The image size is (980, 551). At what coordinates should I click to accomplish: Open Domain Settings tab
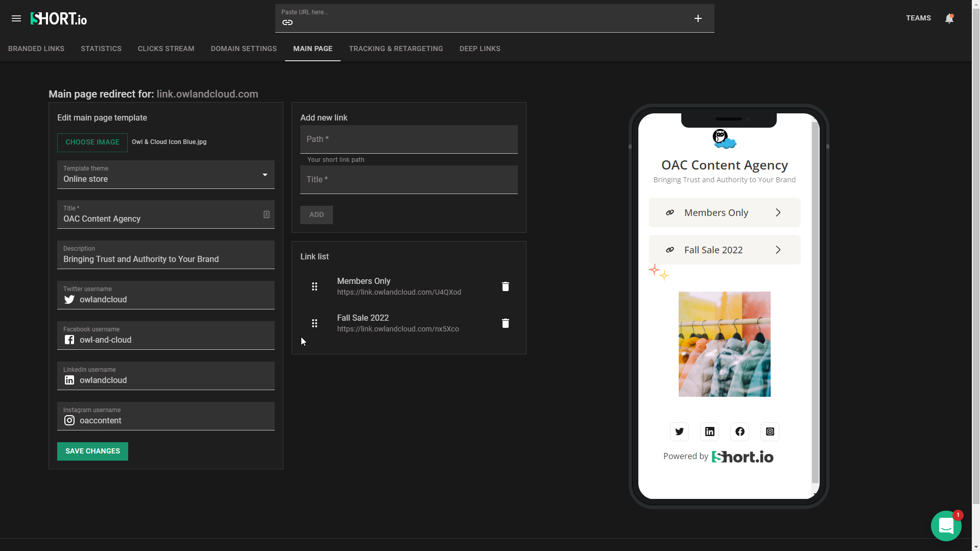tap(244, 49)
